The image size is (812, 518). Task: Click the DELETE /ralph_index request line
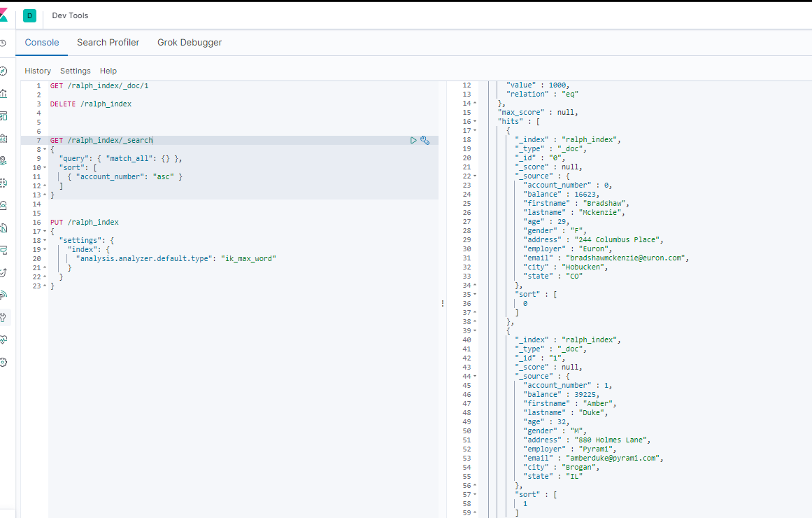pos(91,104)
